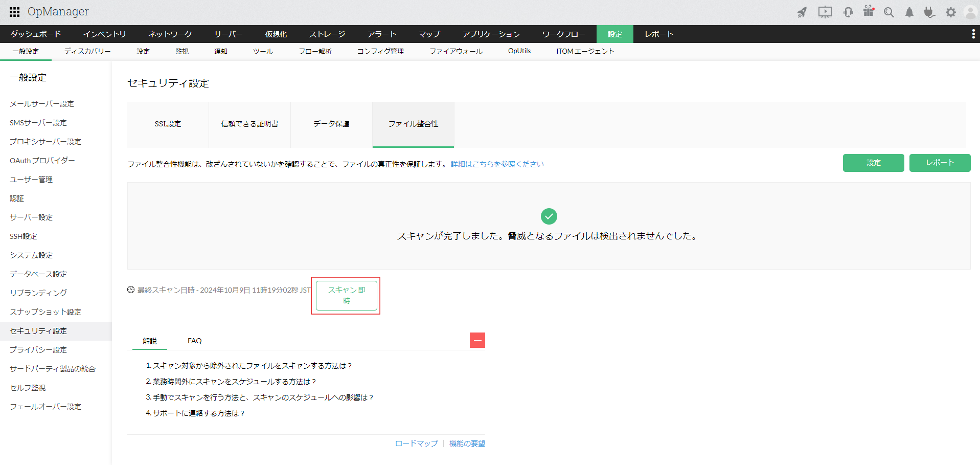Switch to the SSL設定 tab
The image size is (980, 465).
(168, 124)
